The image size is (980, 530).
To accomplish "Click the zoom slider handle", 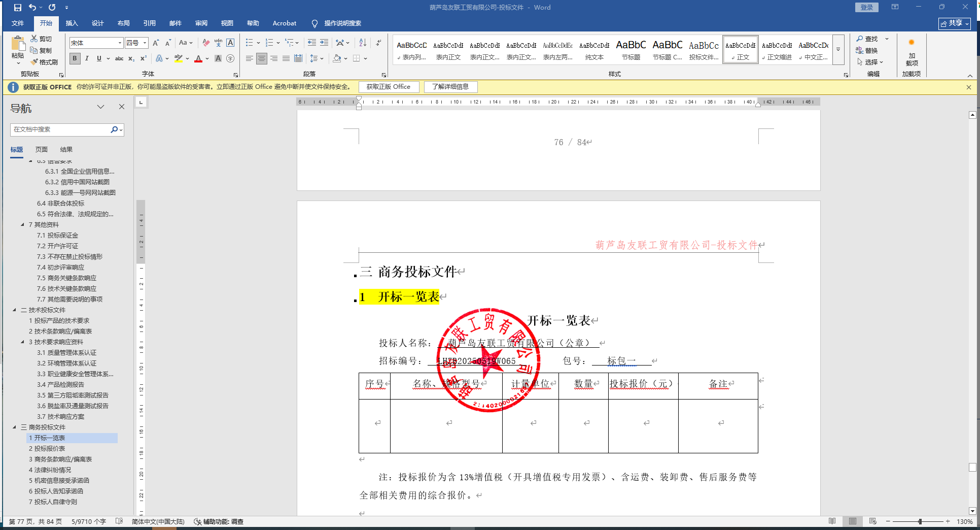I will pos(920,521).
